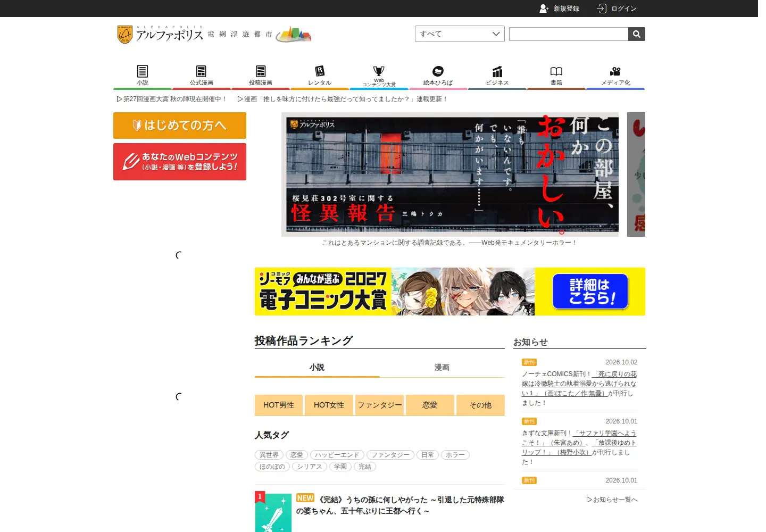Open the うちの孫に何しやがった novel title
Viewport: 766px width, 532px height.
(x=400, y=505)
